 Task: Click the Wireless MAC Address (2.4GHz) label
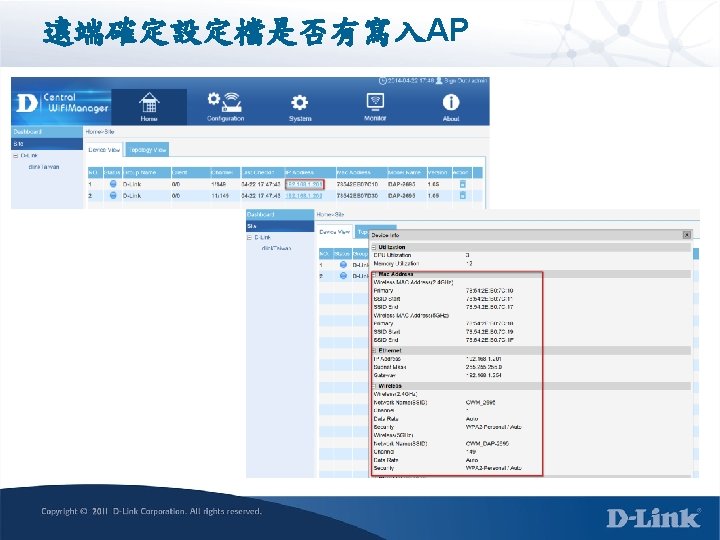click(x=413, y=282)
